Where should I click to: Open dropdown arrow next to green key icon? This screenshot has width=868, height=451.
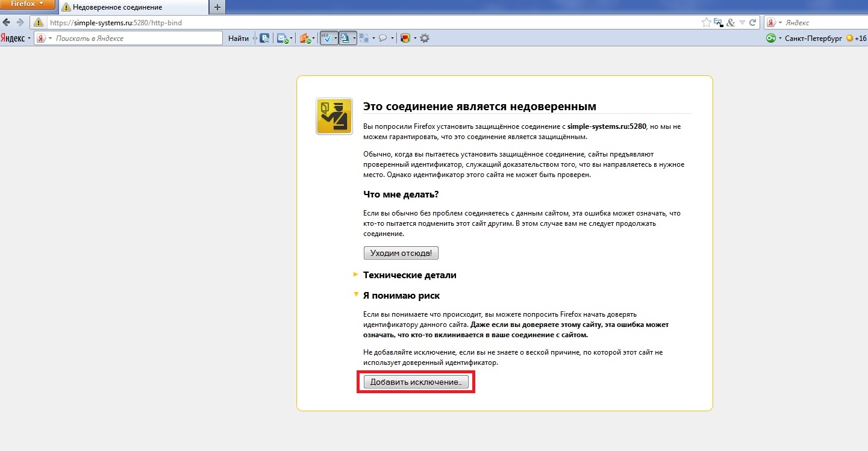(781, 39)
